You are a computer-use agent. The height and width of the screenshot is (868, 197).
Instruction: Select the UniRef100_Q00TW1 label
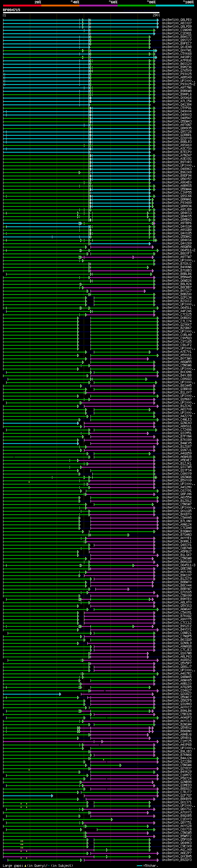pyautogui.click(x=176, y=50)
